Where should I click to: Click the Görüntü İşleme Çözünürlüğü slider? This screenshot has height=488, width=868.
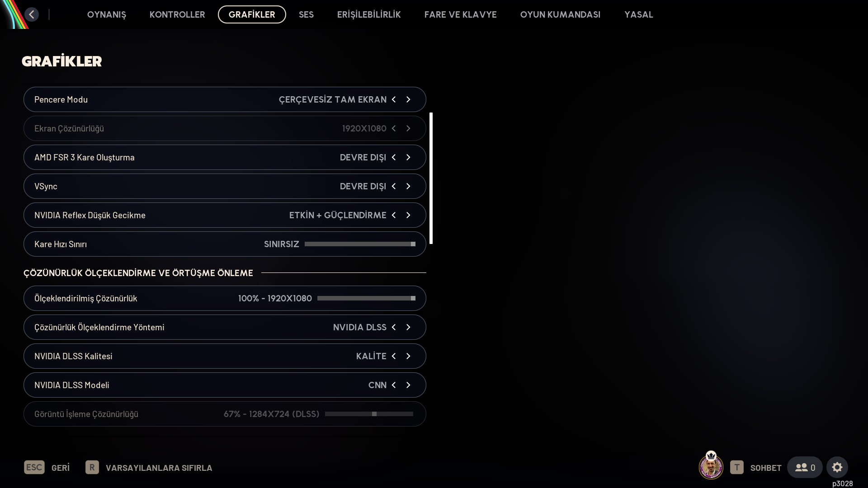[369, 414]
